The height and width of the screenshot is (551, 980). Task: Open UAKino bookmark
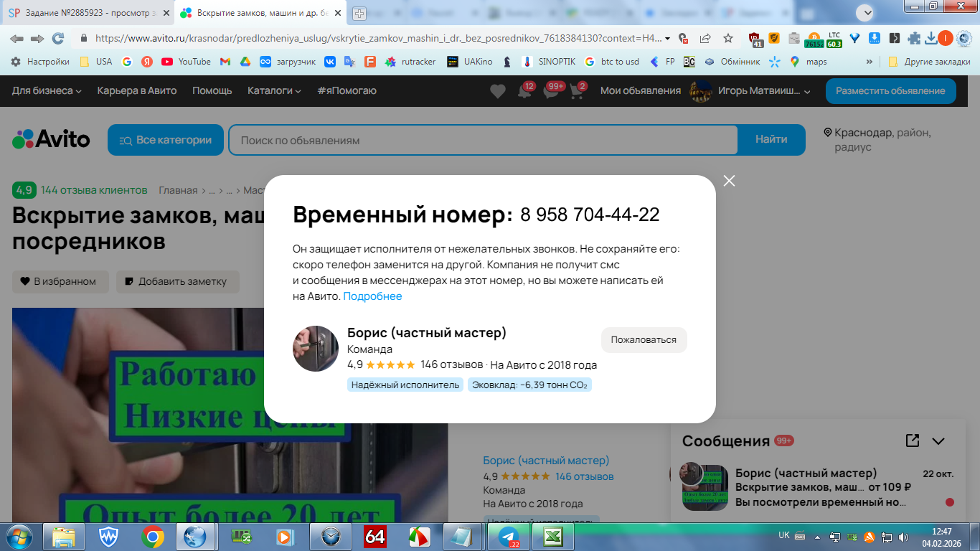[469, 62]
